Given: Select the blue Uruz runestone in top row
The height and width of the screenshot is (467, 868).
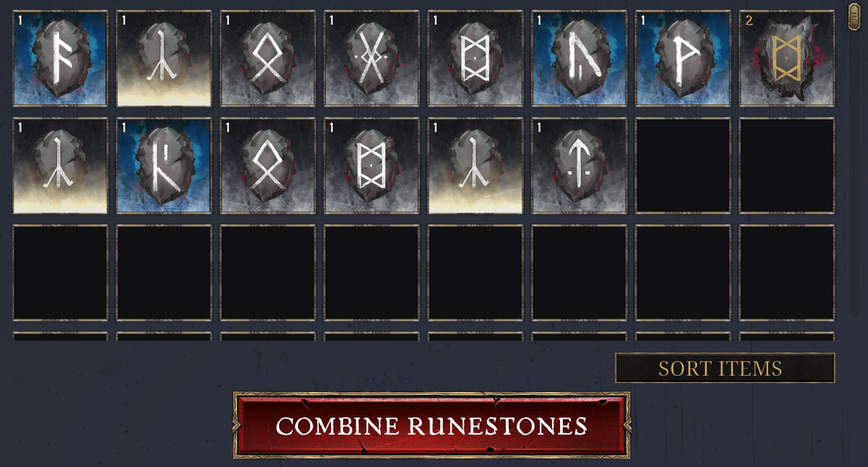Looking at the screenshot, I should 579,58.
